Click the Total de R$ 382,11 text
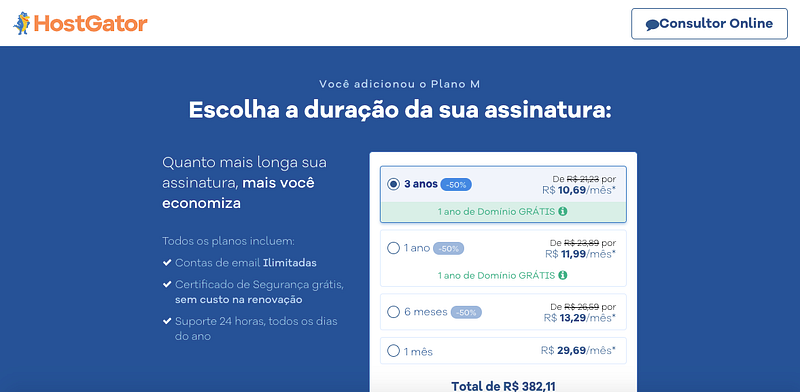The width and height of the screenshot is (800, 392). [x=503, y=386]
